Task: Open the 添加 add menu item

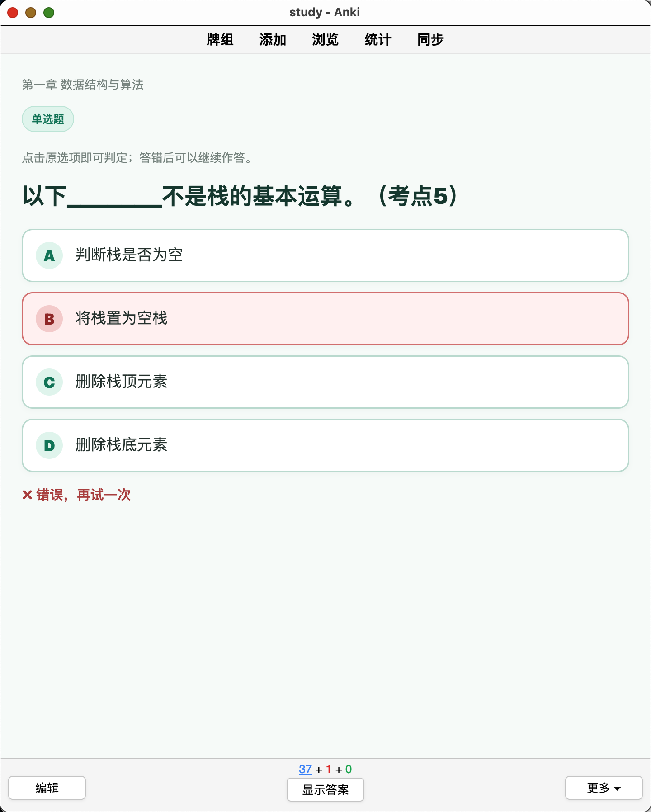Action: (x=273, y=40)
